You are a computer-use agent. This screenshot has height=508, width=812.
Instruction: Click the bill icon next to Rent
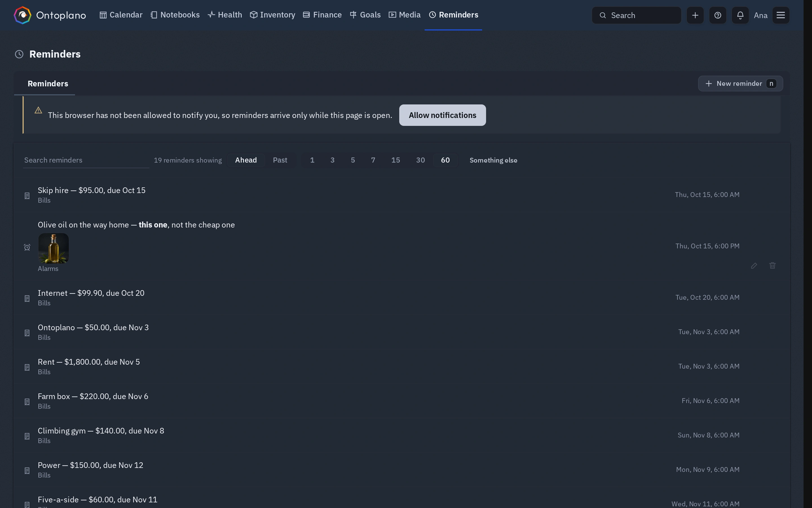[x=27, y=367]
